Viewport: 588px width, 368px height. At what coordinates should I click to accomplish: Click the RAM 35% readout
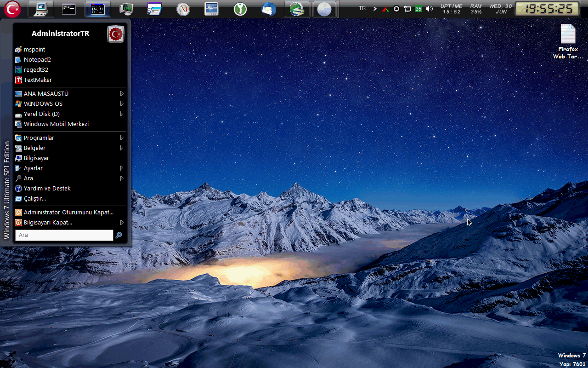coord(476,9)
